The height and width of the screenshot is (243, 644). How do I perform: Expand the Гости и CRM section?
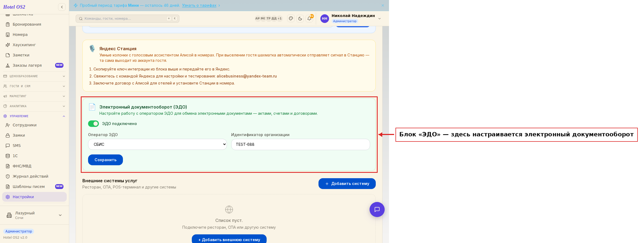(34, 86)
